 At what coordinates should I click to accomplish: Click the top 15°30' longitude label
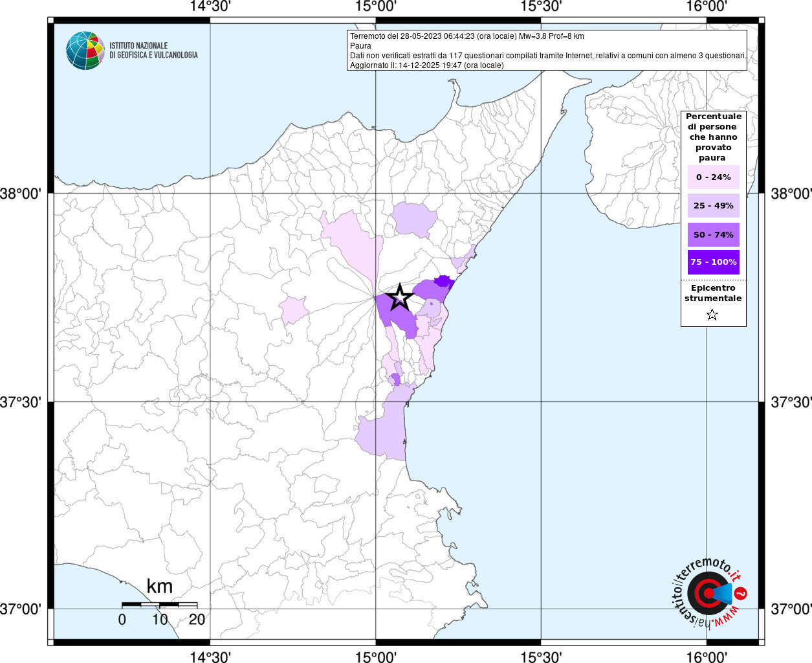[542, 6]
